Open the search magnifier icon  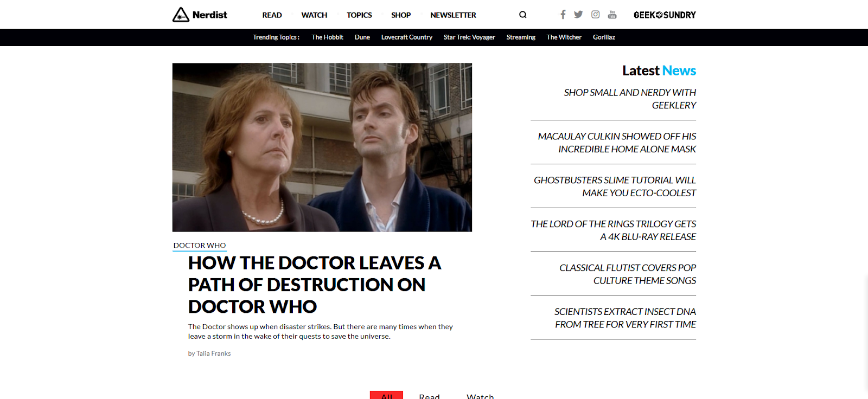523,15
